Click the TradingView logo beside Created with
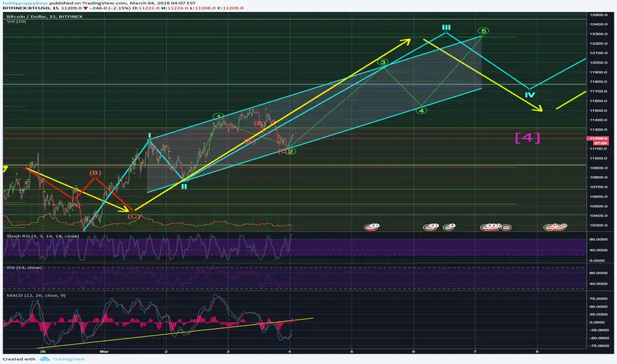The width and height of the screenshot is (617, 364). 45,359
